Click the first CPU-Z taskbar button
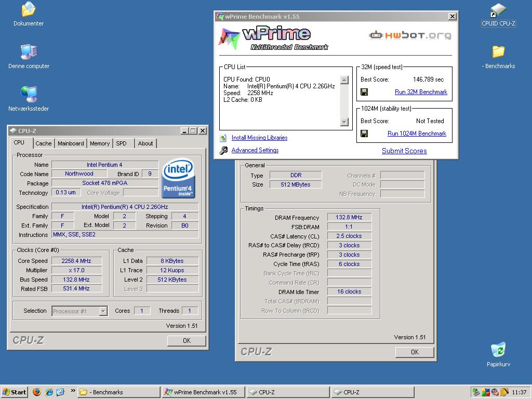 [x=288, y=392]
